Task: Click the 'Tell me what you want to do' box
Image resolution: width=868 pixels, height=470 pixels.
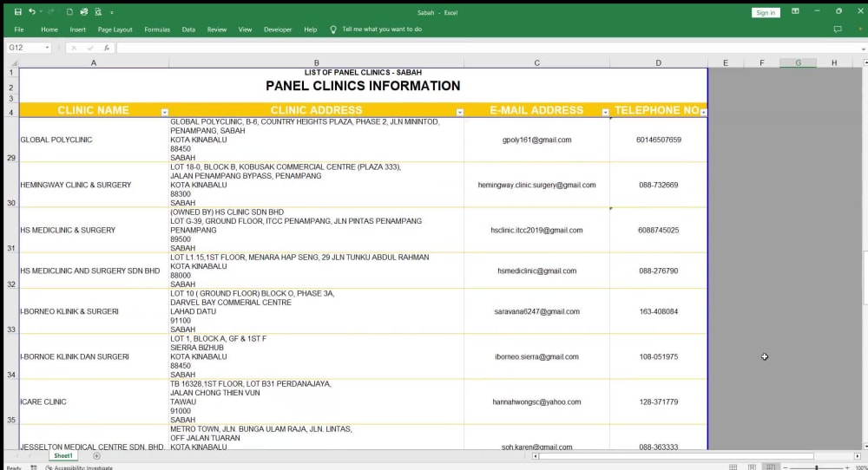Action: [381, 29]
